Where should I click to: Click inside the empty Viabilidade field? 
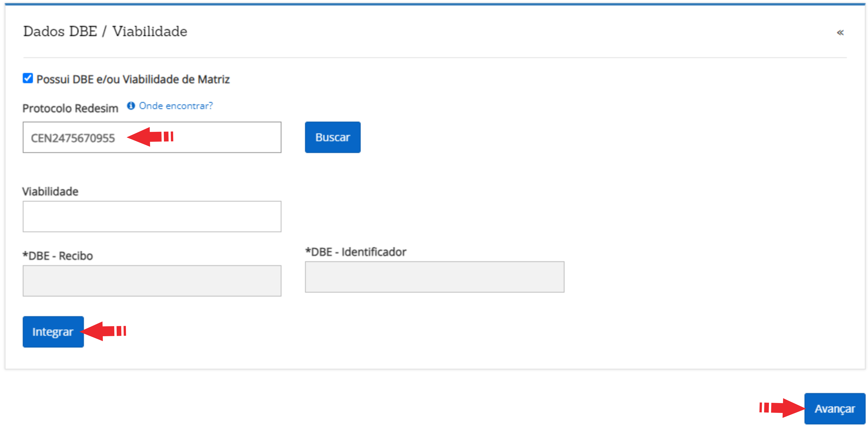point(152,217)
